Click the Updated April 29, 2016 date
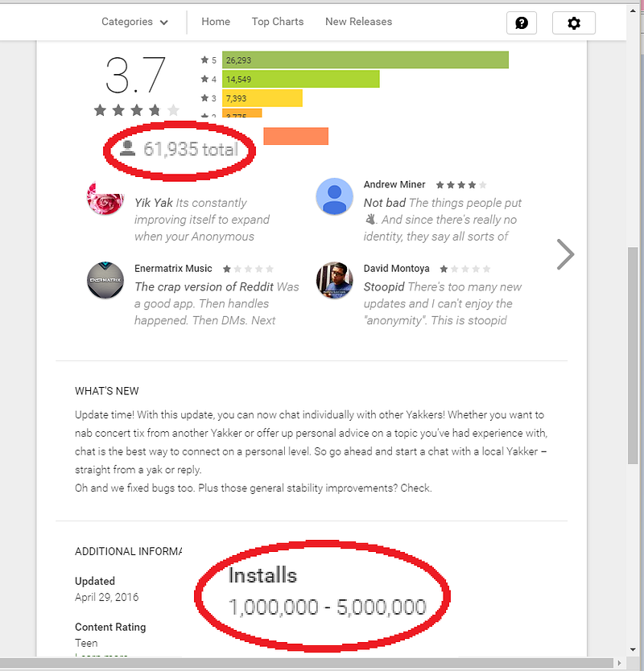644x671 pixels. 106,597
